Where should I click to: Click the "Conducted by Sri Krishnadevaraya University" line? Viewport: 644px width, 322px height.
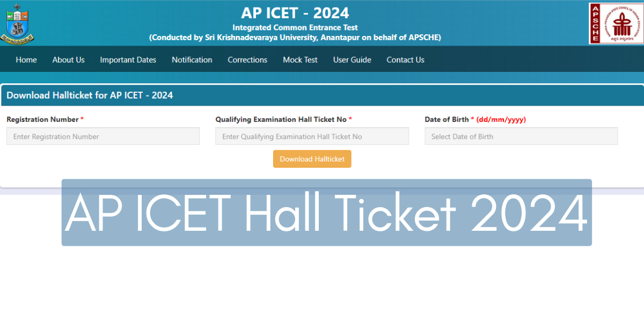[x=295, y=38]
